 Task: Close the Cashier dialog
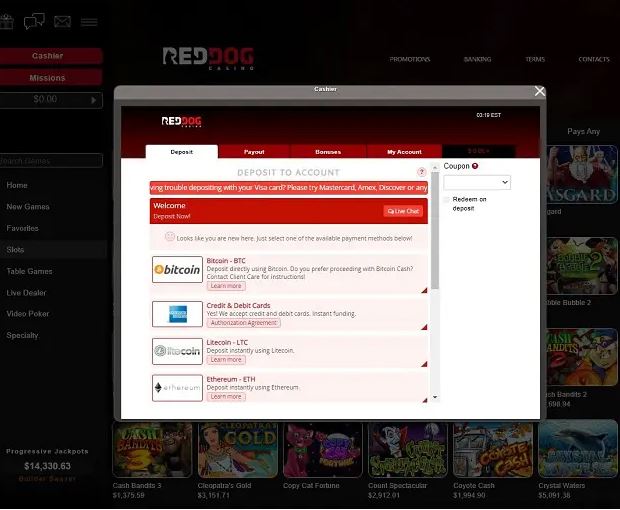539,91
